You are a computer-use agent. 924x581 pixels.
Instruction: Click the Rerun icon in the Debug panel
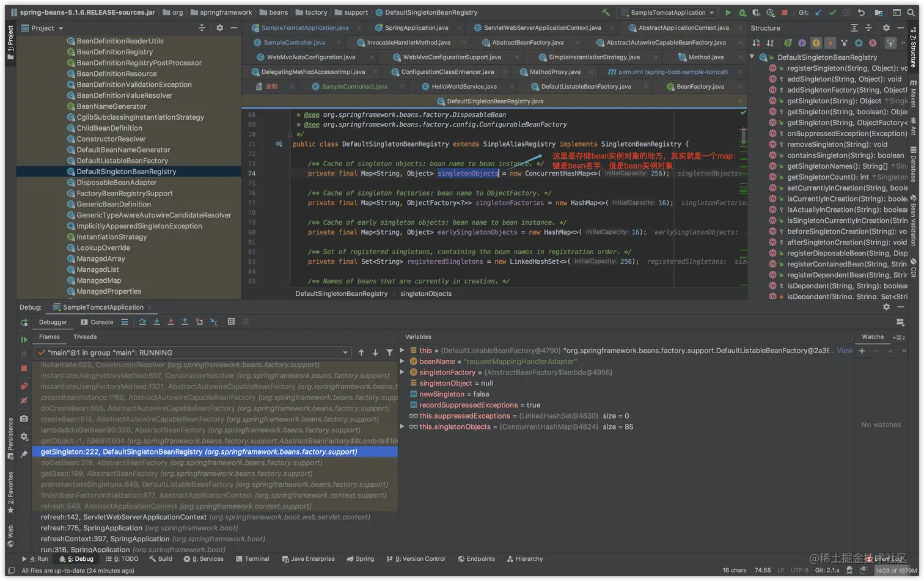point(24,322)
